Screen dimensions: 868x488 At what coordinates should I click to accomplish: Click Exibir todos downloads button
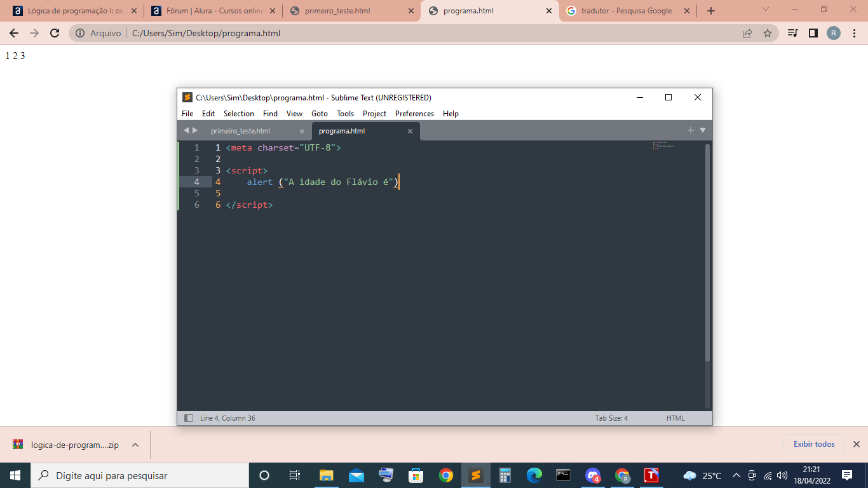point(814,444)
